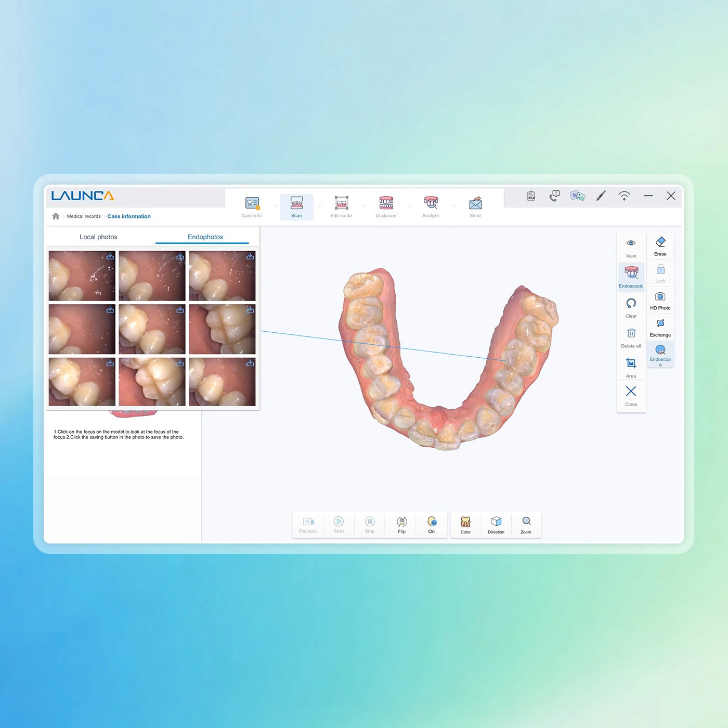Open the Occlusion step
This screenshot has height=728, width=728.
[386, 207]
